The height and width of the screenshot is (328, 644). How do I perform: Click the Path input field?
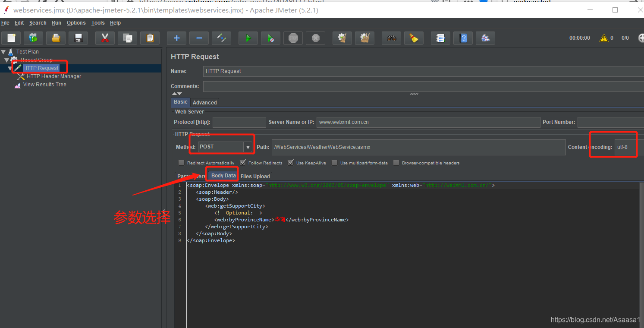pyautogui.click(x=418, y=147)
